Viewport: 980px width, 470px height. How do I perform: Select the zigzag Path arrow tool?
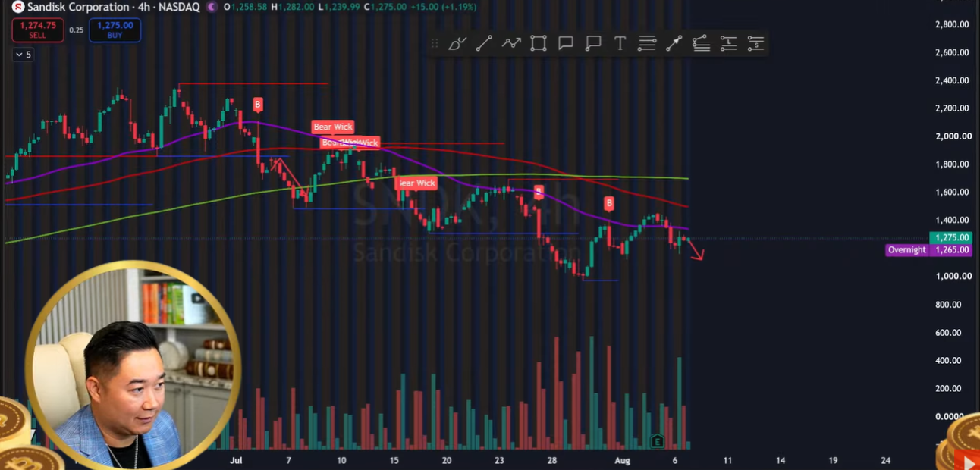coord(511,43)
